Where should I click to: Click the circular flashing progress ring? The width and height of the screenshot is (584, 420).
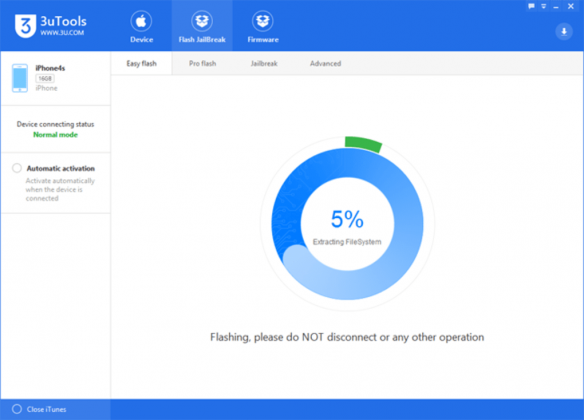(x=347, y=223)
